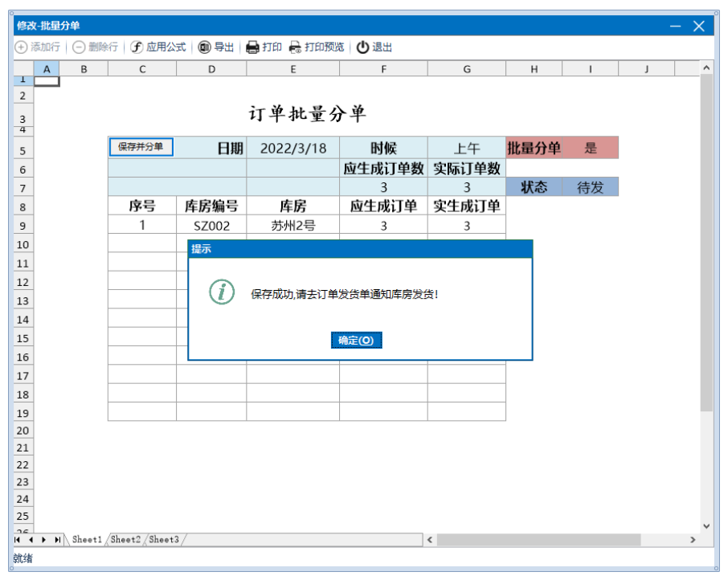Apply formula using 应用公式 icon

(x=137, y=47)
